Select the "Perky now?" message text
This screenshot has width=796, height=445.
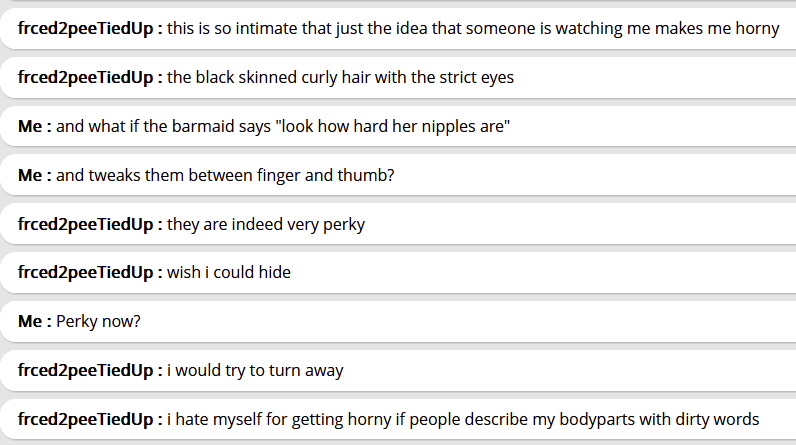tap(99, 321)
